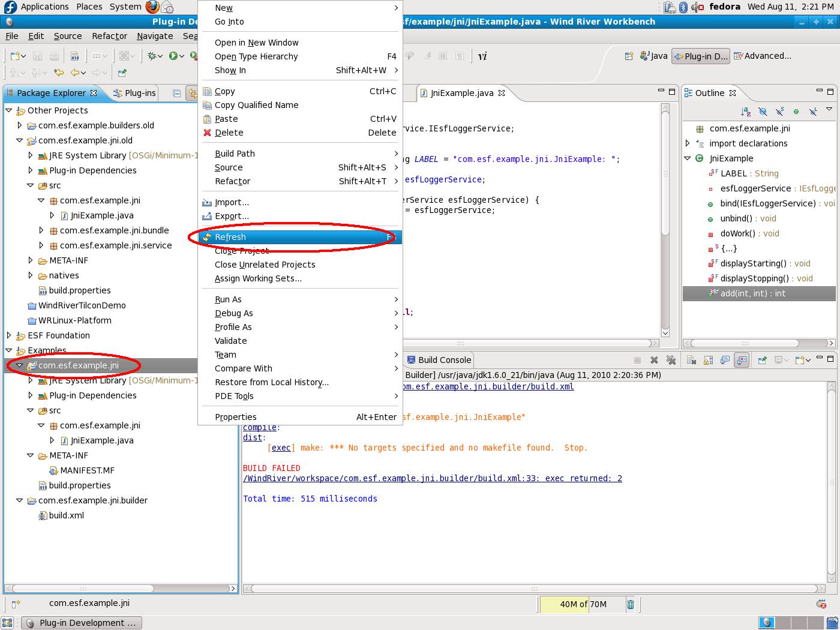Click the Package Explorer horizontal scrollbar
The height and width of the screenshot is (630, 840).
[83, 589]
